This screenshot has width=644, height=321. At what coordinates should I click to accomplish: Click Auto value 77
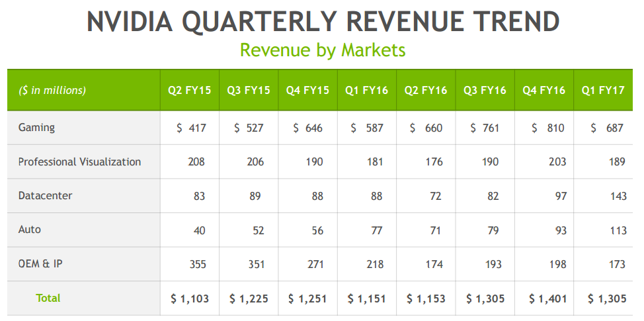pyautogui.click(x=377, y=230)
